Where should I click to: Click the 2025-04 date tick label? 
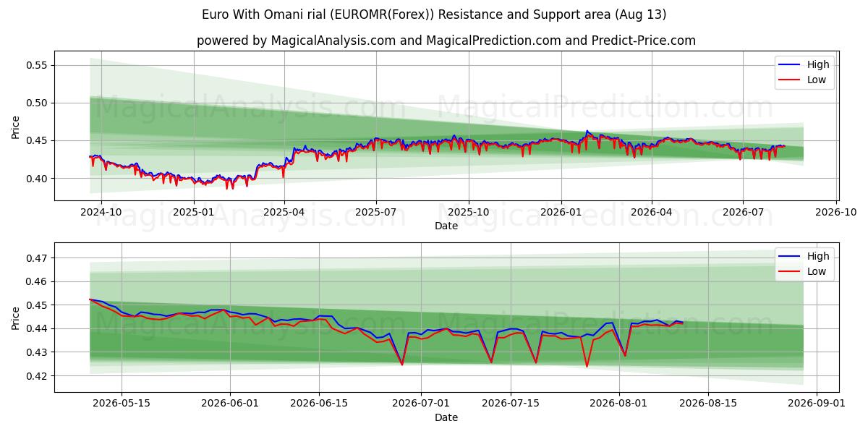[284, 212]
